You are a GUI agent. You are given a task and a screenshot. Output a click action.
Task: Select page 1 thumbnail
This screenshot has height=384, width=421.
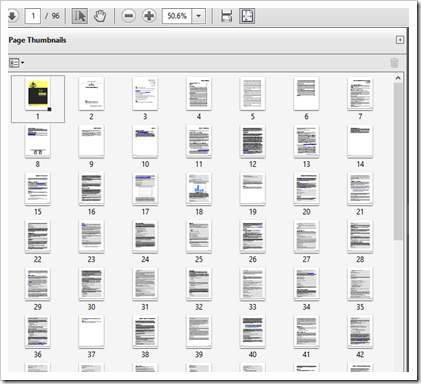(38, 95)
